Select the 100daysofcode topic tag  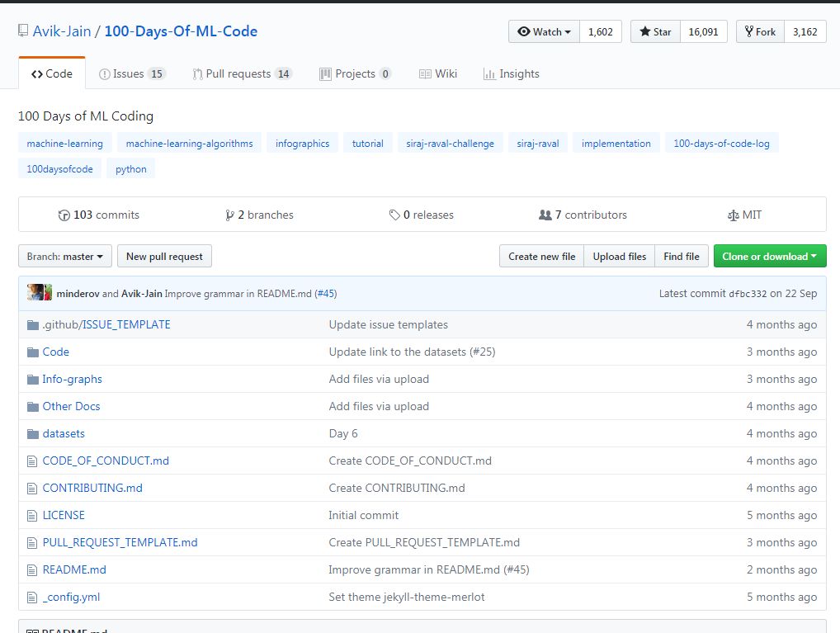click(x=59, y=169)
